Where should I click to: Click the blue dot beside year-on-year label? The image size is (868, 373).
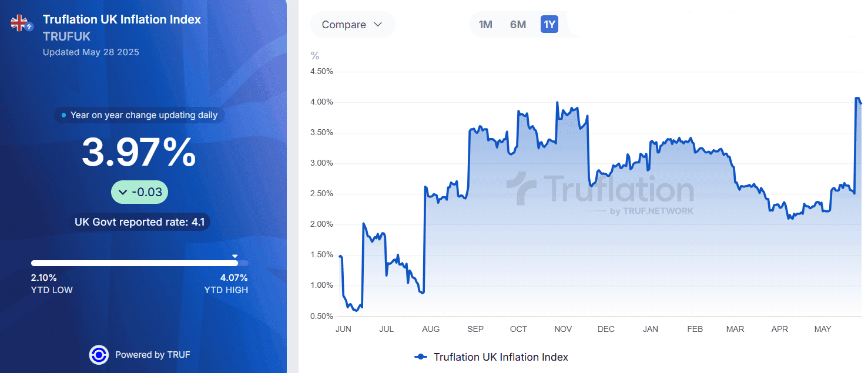(x=63, y=115)
